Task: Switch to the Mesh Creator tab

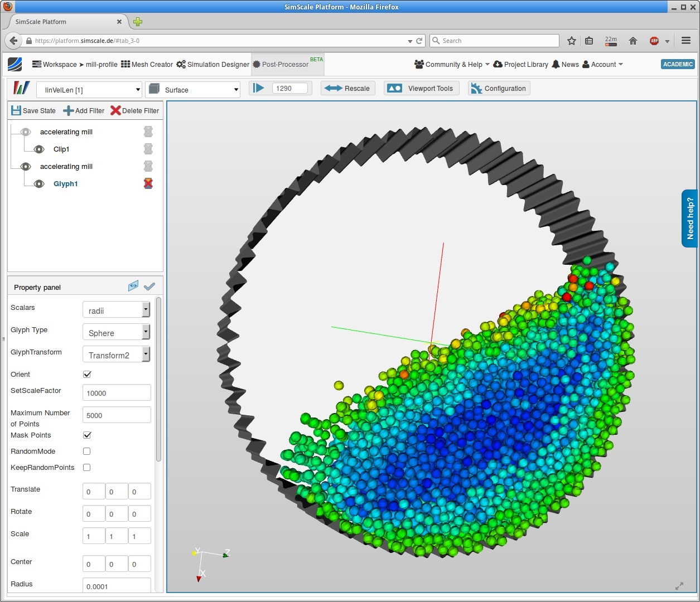Action: pos(147,65)
